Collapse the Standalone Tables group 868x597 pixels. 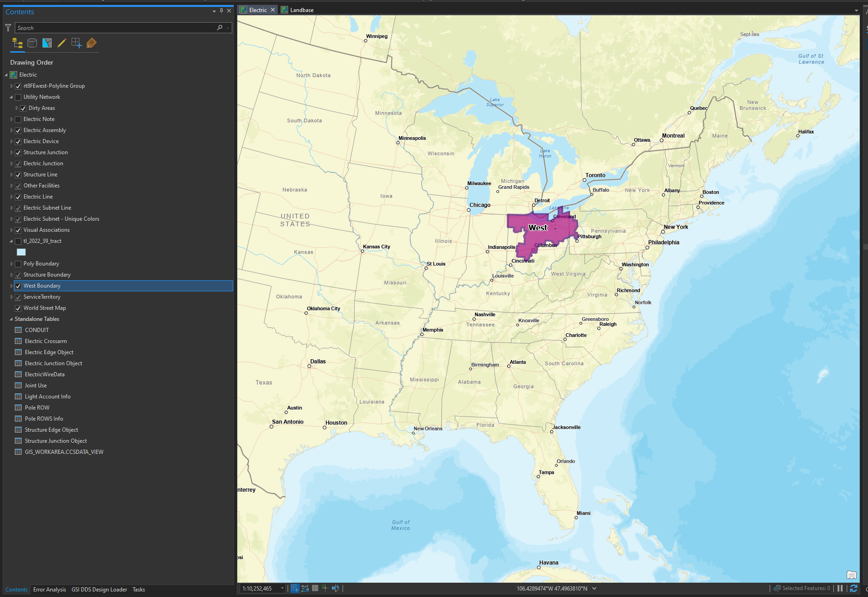(x=11, y=319)
